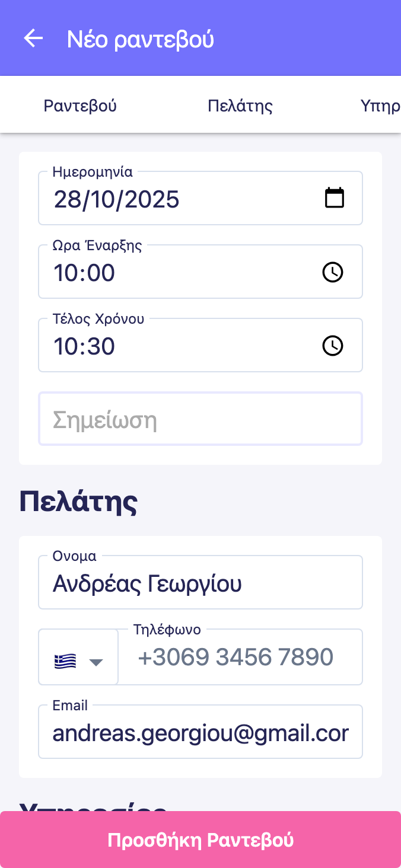Click the Νέο ραντεβού header title
Viewport: 401px width, 868px height.
click(x=140, y=39)
